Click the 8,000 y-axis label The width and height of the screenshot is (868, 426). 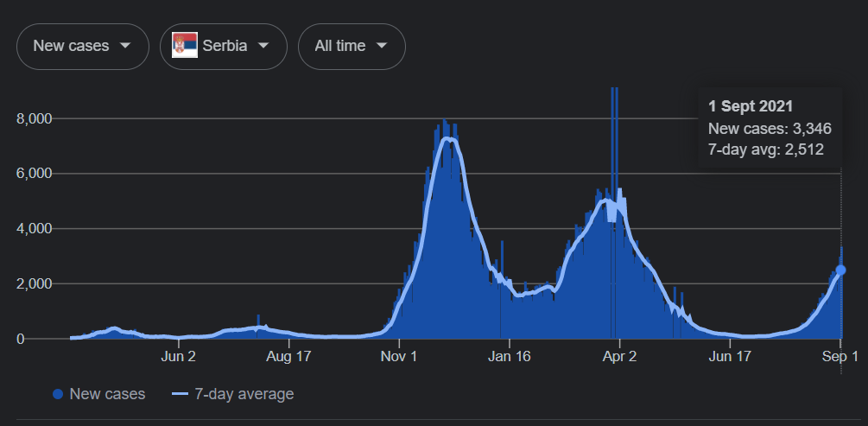point(35,118)
